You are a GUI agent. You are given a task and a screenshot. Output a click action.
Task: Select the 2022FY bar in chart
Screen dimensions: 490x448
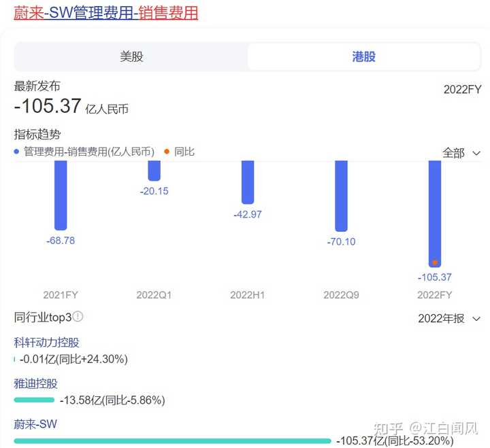click(x=435, y=214)
